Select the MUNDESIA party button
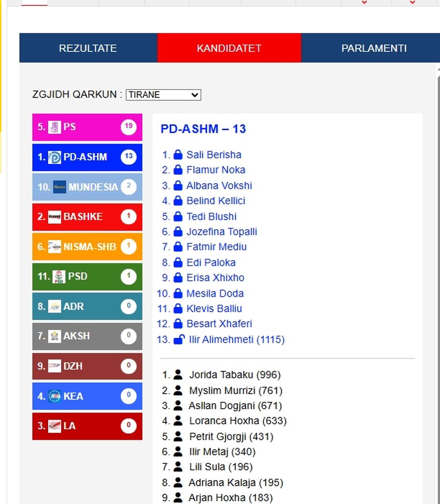The image size is (440, 504). [x=87, y=187]
